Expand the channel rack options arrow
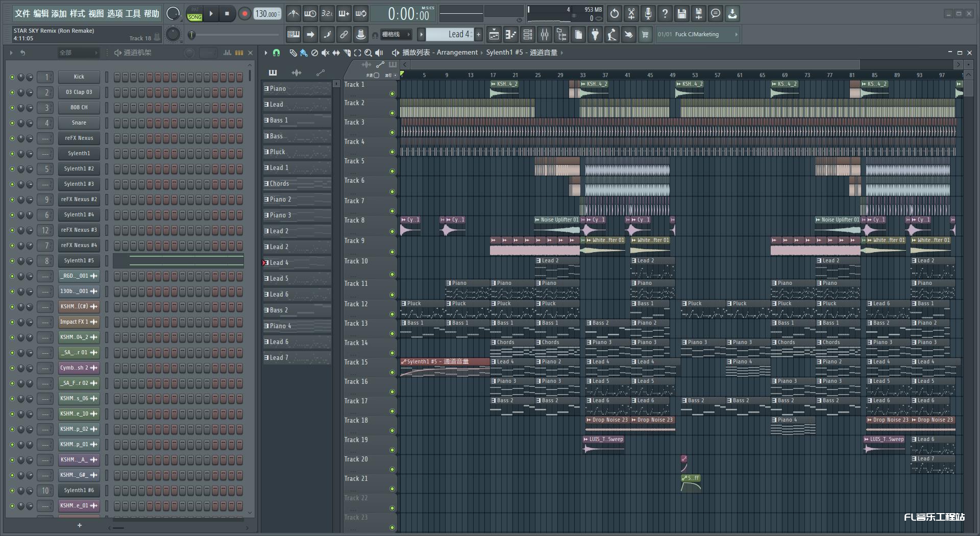The width and height of the screenshot is (980, 536). click(x=11, y=53)
